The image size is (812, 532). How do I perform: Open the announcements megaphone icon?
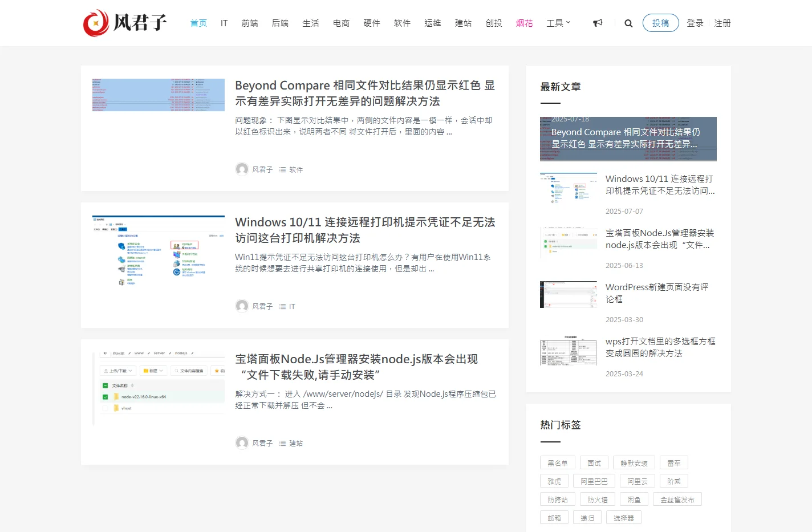pos(598,23)
